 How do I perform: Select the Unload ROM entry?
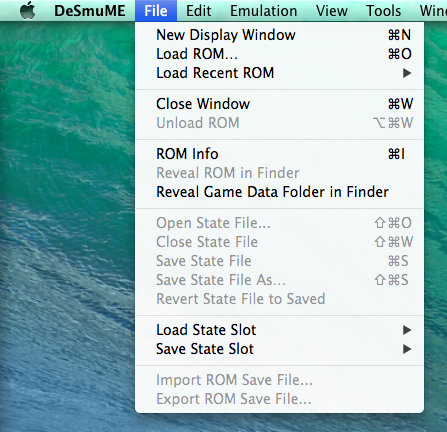(x=279, y=123)
